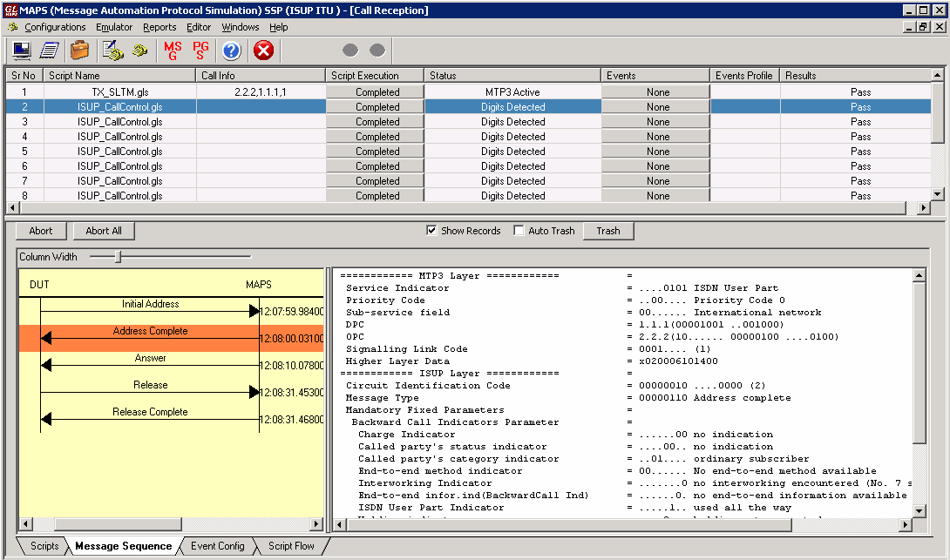Select ISUP_CallControl.gls in row 3
The height and width of the screenshot is (560, 950).
(x=120, y=122)
